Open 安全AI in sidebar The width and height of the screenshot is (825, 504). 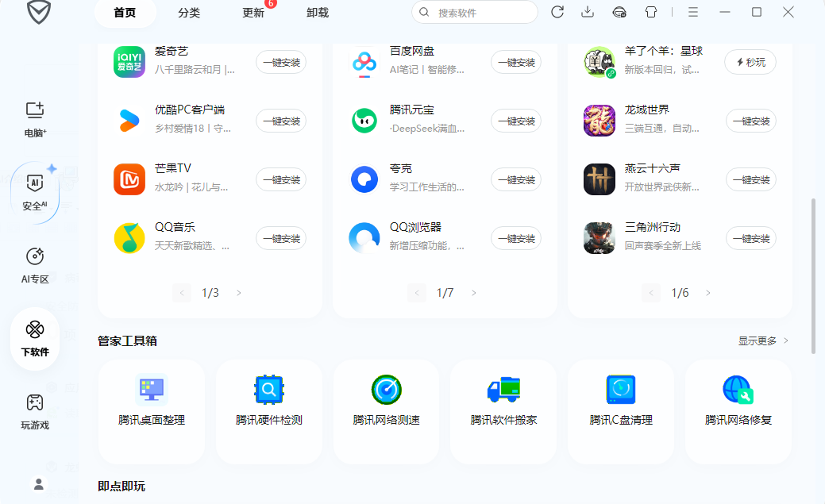click(x=35, y=193)
